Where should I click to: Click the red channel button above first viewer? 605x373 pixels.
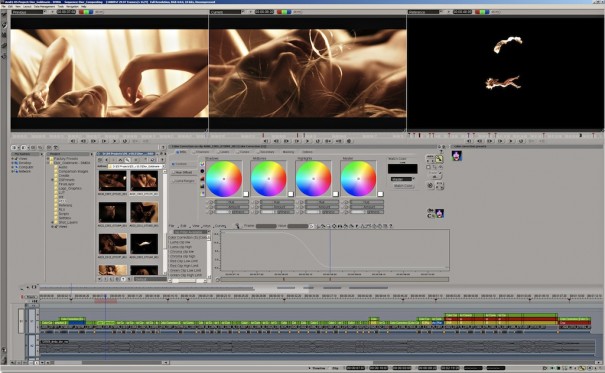(x=81, y=12)
